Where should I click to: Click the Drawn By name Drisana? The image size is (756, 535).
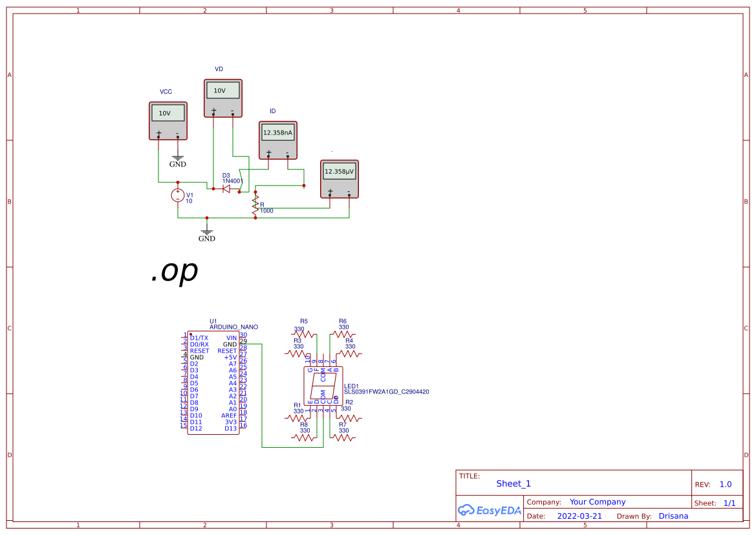(x=673, y=516)
